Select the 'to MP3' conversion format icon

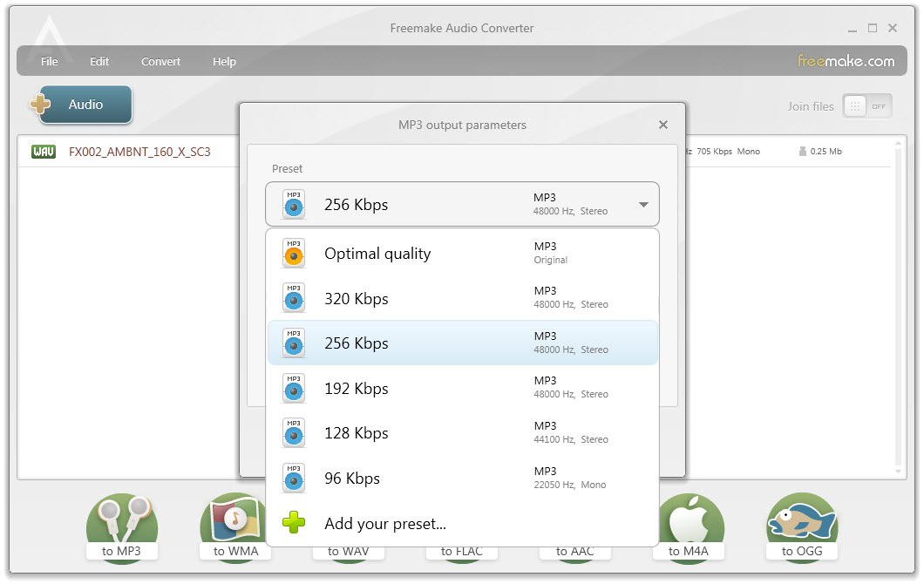pos(122,523)
